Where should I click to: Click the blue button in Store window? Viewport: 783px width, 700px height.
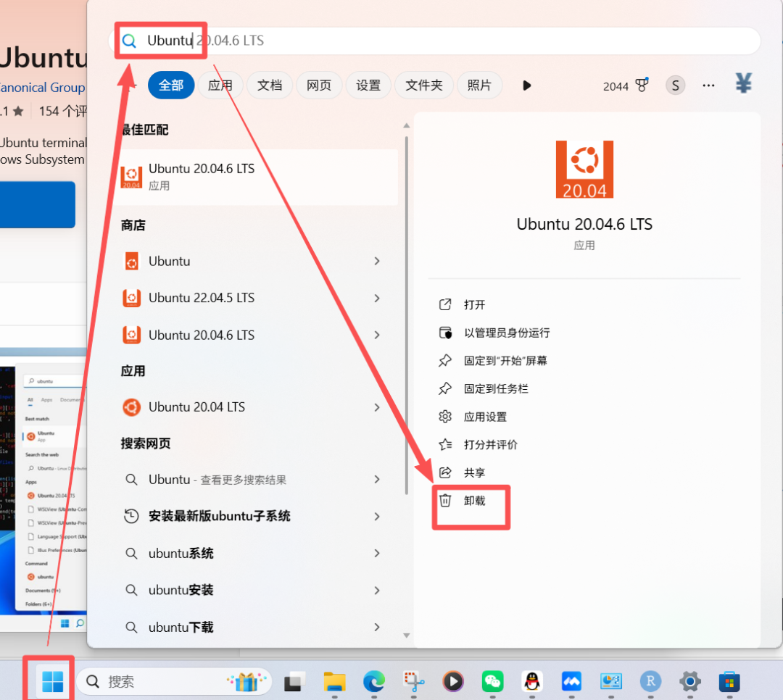tap(38, 204)
